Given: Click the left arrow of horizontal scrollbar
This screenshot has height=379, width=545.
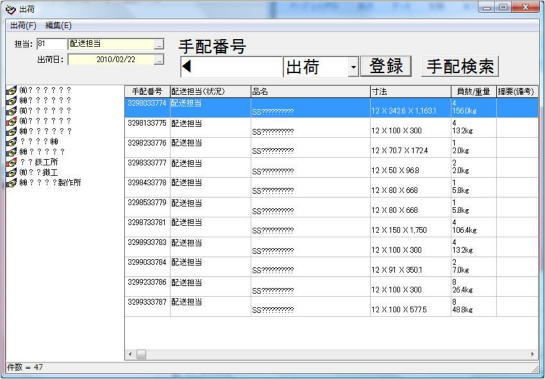Looking at the screenshot, I should point(130,354).
